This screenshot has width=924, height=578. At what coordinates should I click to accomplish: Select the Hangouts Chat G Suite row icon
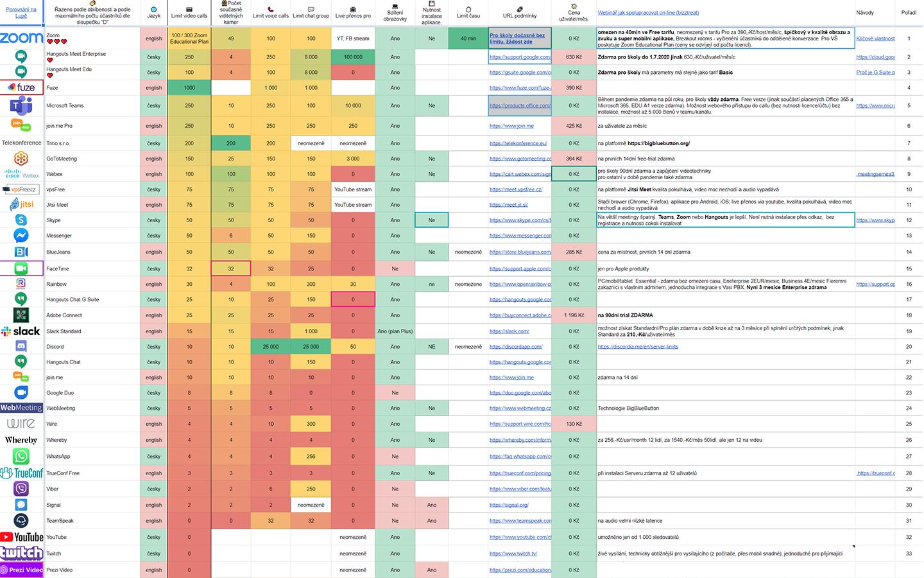click(21, 299)
